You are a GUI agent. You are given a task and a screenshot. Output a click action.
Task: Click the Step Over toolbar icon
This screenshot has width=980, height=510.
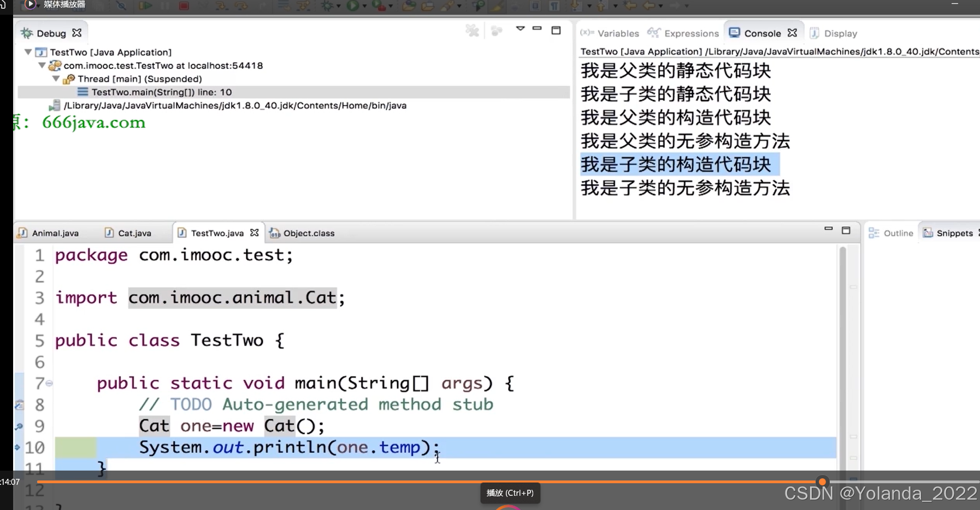(x=240, y=5)
